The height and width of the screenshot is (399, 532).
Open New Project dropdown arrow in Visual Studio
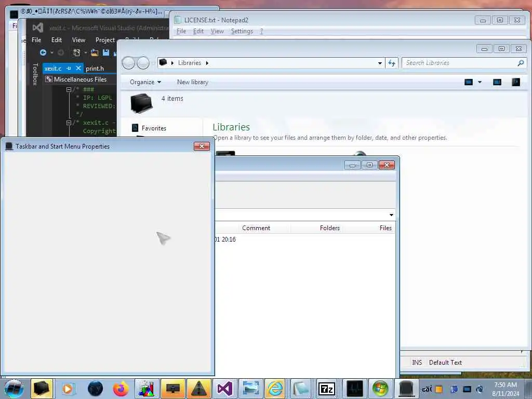pyautogui.click(x=86, y=52)
